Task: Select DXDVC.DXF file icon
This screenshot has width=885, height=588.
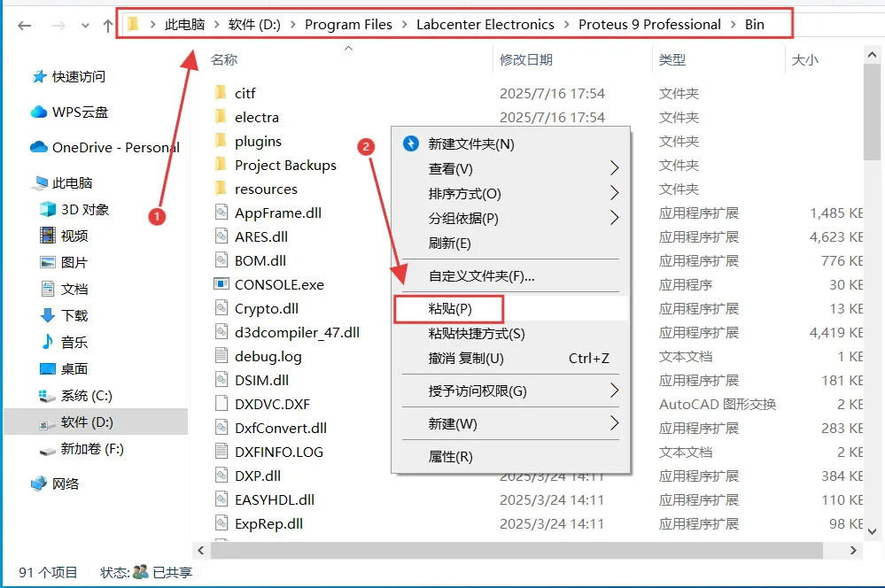Action: point(221,404)
